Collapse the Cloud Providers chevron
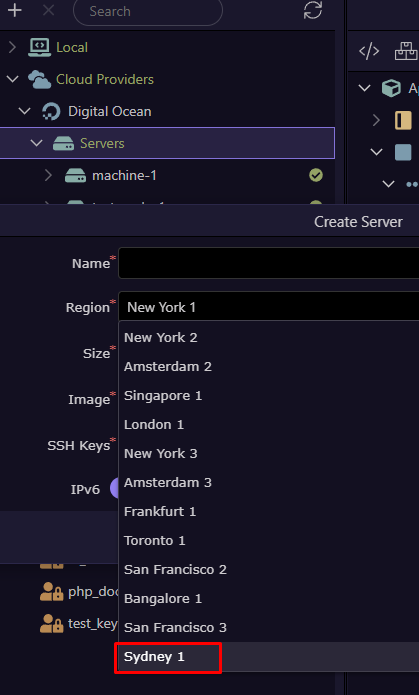Screen dimensions: 419x695 tap(12, 79)
